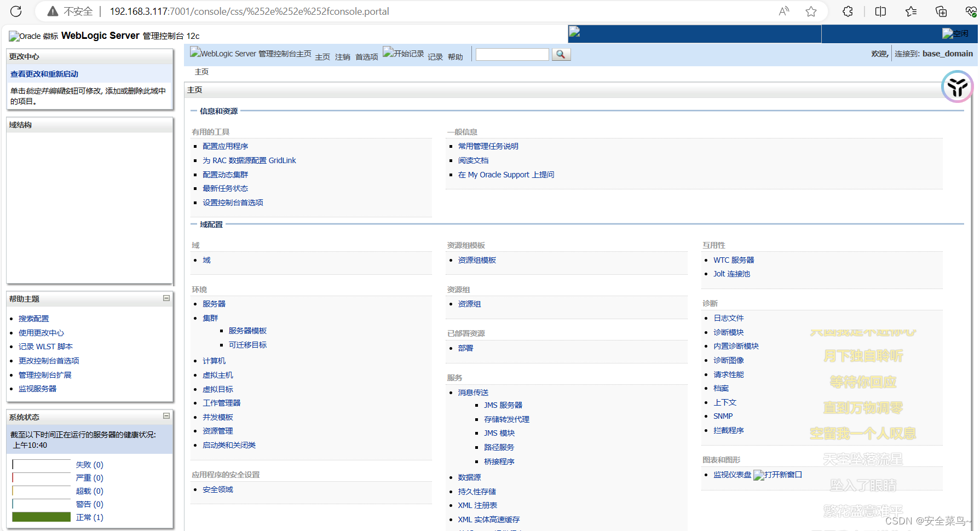Click the green 正常 health status bar
The width and height of the screenshot is (980, 531).
(x=42, y=517)
